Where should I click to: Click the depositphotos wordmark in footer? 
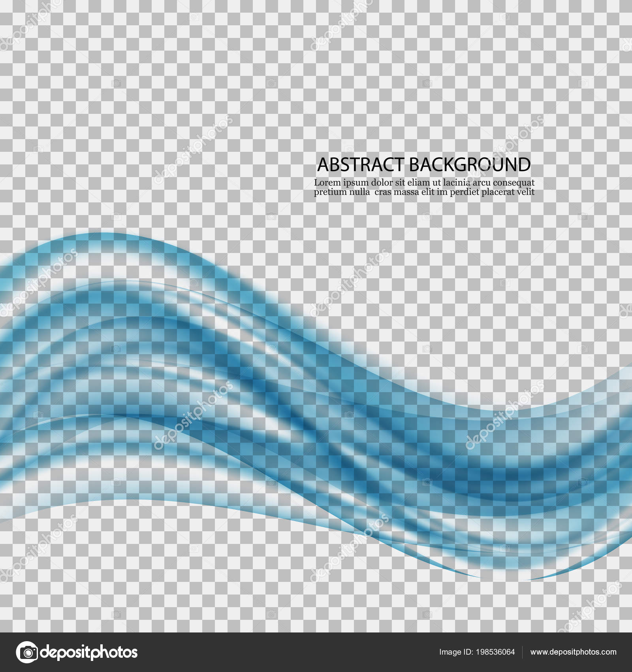point(89,653)
